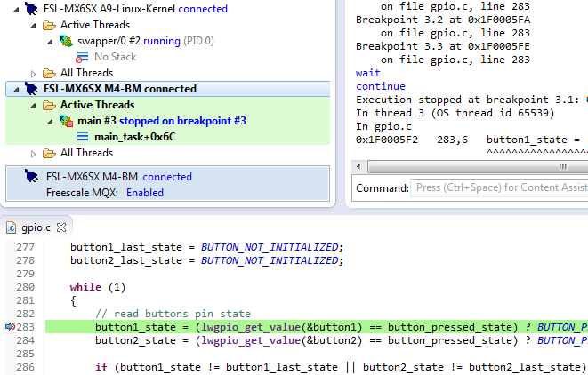Collapse the FSL-MX6SX A9-Linux-Kernel connection node
The image size is (588, 375).
[16, 10]
